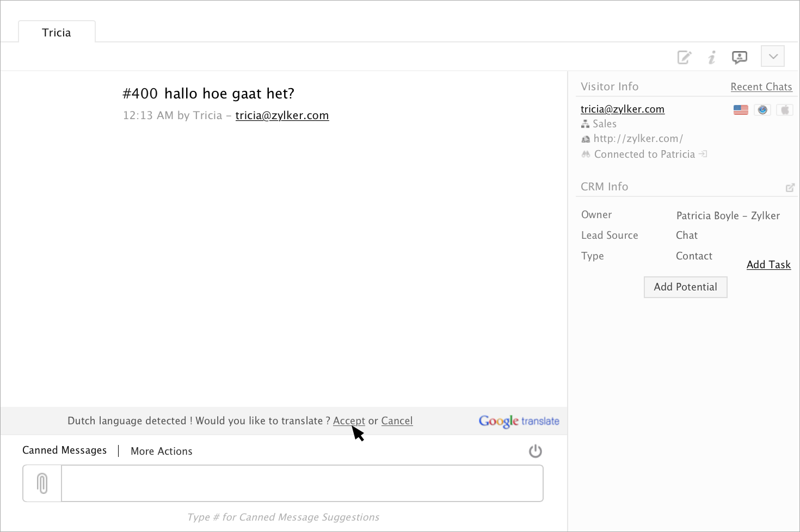The image size is (800, 532).
Task: Open Canned Messages menu
Action: pos(64,450)
